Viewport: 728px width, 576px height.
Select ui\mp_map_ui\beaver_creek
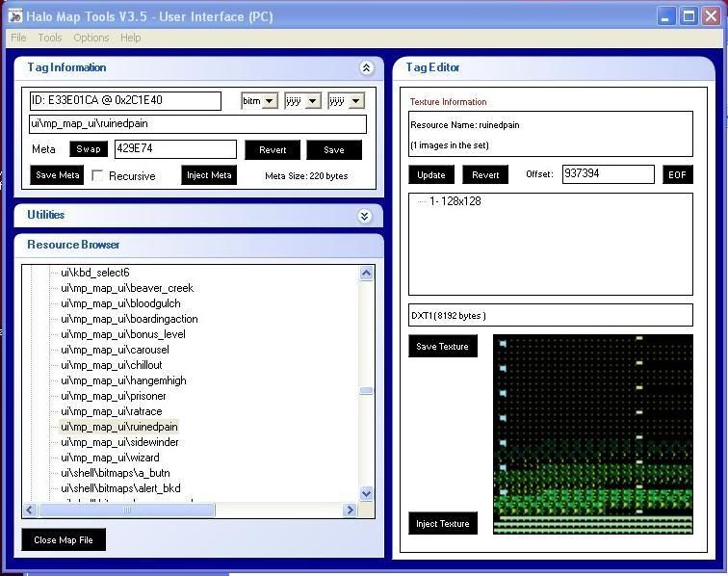pos(127,288)
